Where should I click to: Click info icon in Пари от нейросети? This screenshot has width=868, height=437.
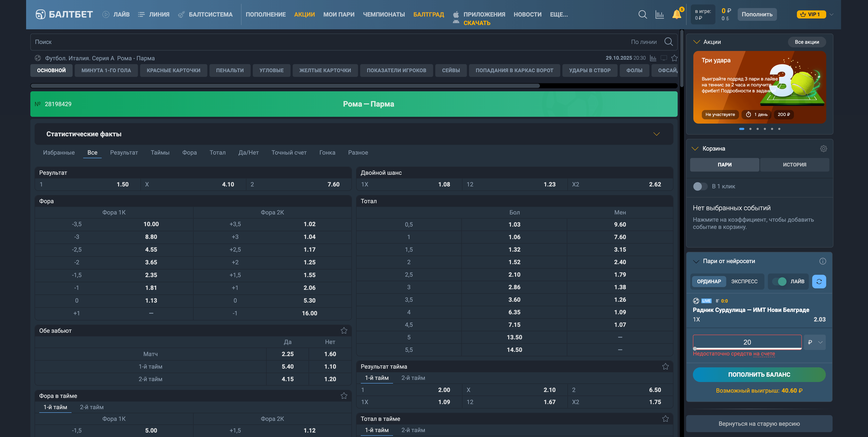pos(823,261)
